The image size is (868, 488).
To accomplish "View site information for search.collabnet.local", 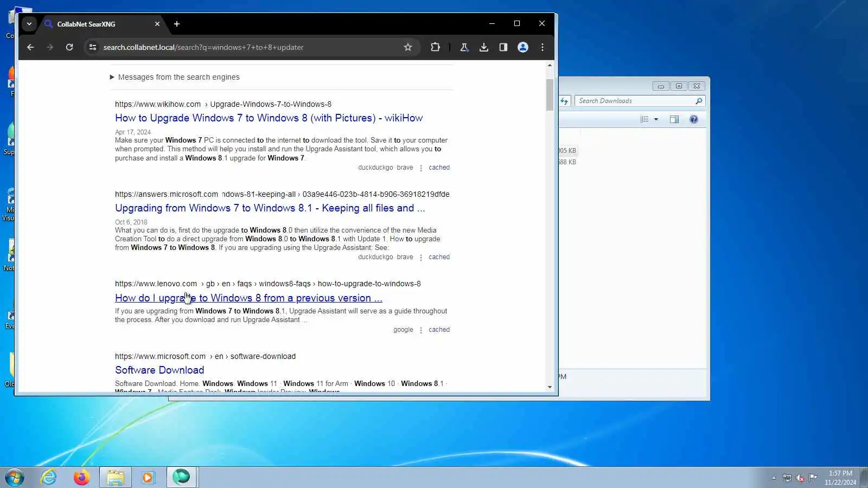I will tap(93, 47).
